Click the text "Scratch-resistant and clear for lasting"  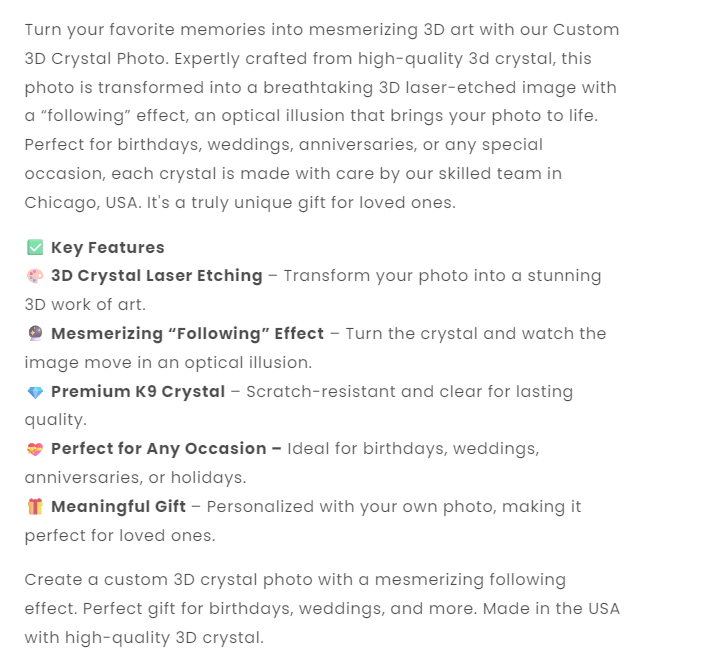(x=410, y=392)
